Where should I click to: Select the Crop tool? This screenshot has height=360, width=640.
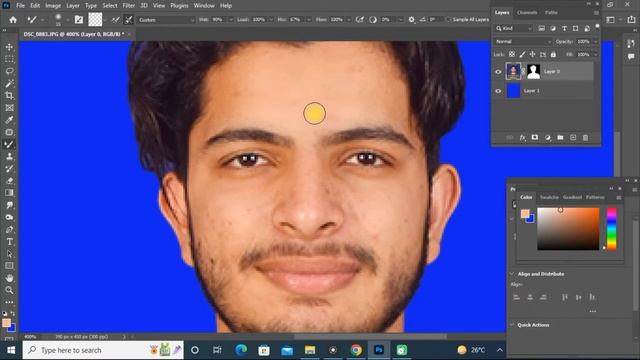9,96
